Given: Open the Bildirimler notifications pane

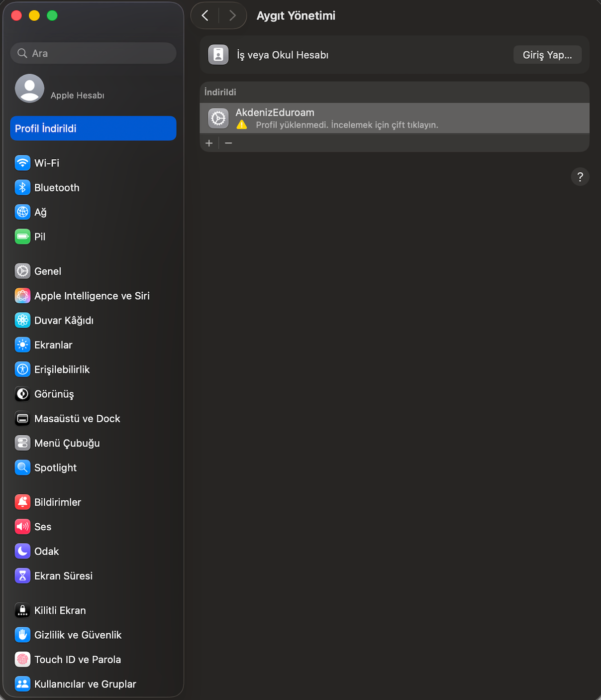Looking at the screenshot, I should coord(58,502).
